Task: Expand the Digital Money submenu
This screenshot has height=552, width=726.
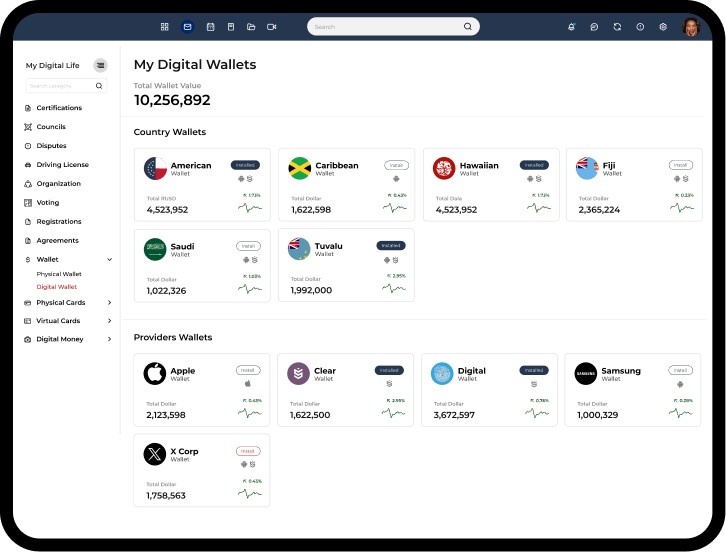Action: click(x=109, y=340)
